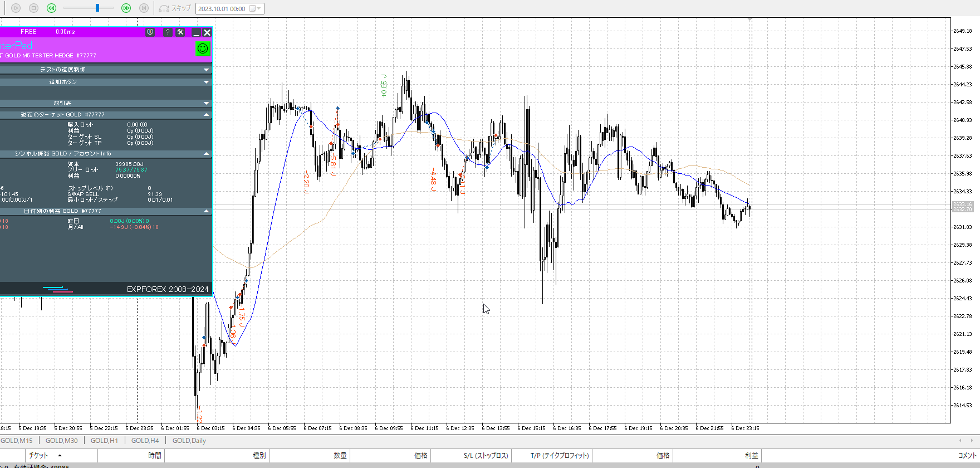Open the info icon on TesterPad panel
The width and height of the screenshot is (980, 468).
pyautogui.click(x=150, y=32)
